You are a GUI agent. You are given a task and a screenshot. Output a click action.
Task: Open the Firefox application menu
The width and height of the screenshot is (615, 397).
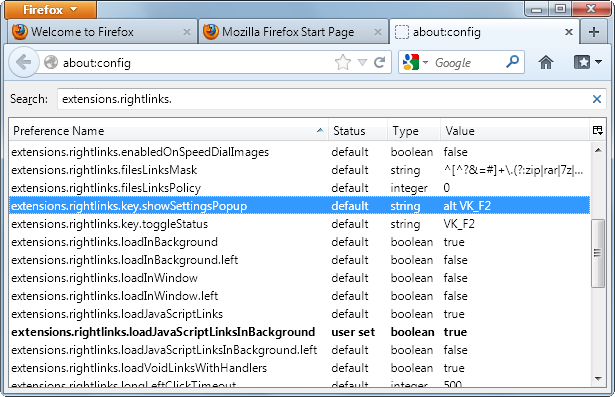pos(50,9)
